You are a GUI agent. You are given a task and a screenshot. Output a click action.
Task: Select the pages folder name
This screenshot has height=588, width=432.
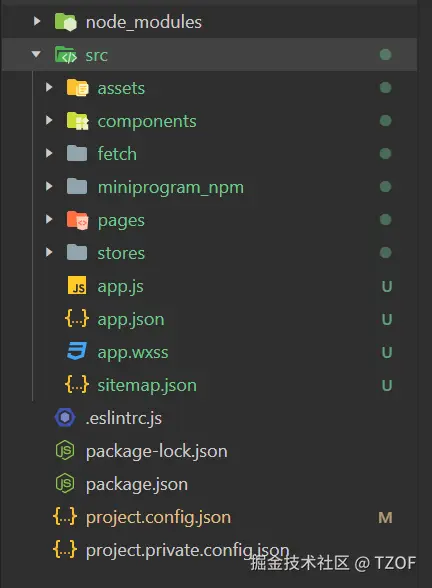[121, 221]
